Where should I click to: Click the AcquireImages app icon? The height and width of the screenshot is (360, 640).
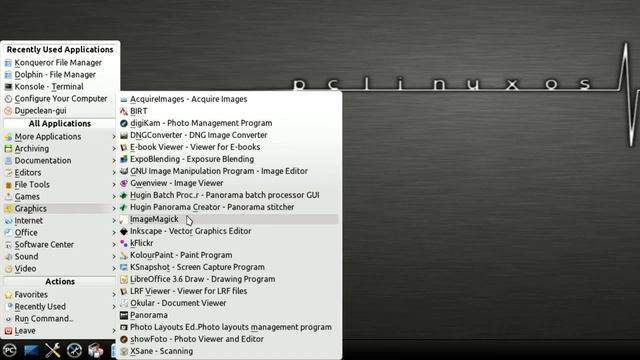[x=124, y=99]
